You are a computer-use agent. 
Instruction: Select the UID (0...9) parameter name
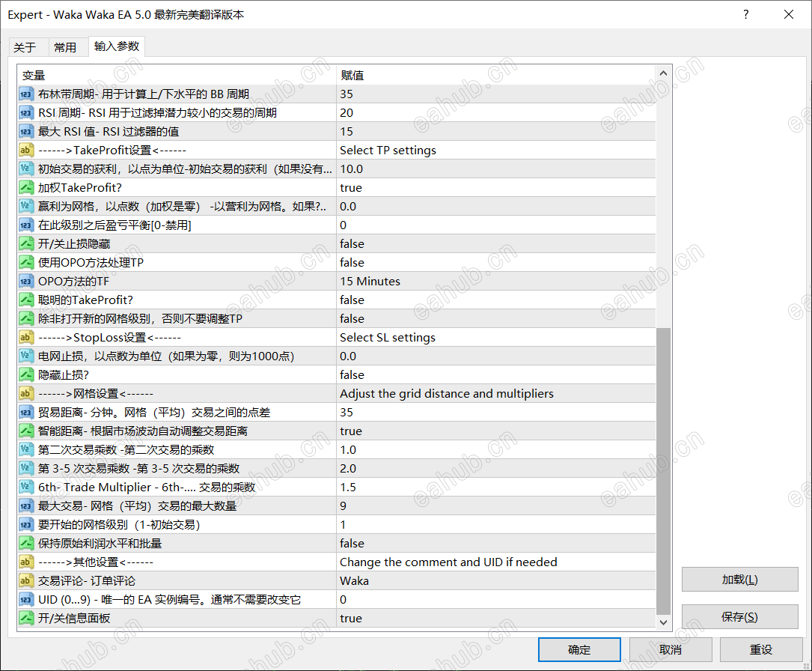pyautogui.click(x=169, y=600)
